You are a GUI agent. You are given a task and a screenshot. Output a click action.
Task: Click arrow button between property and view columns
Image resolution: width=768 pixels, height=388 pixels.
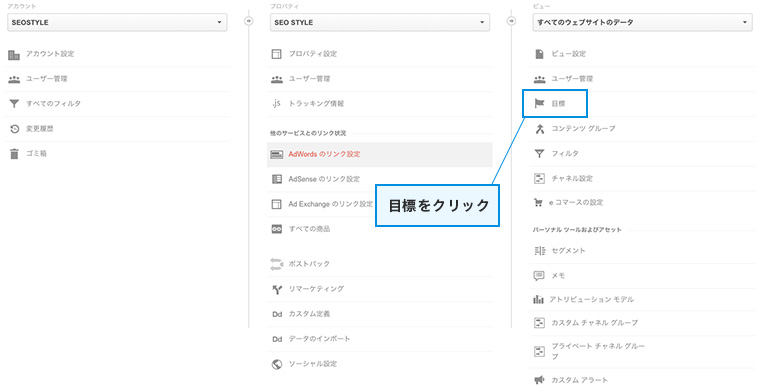pos(511,21)
